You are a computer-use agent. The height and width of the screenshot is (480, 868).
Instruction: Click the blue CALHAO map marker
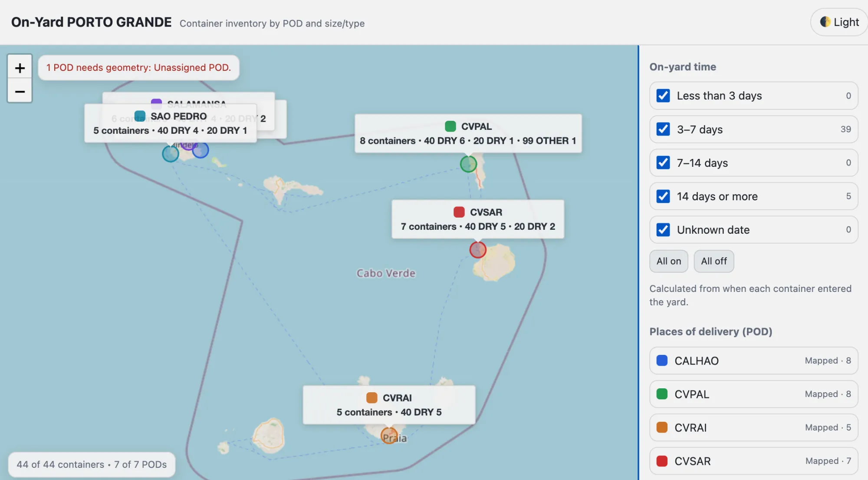(x=201, y=150)
